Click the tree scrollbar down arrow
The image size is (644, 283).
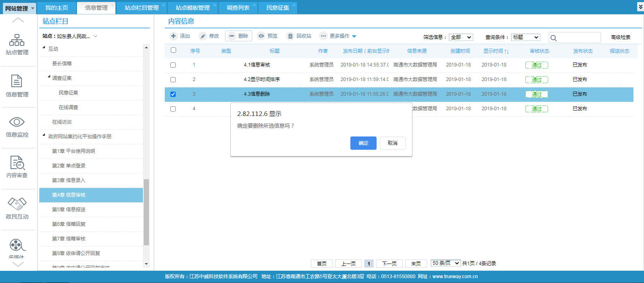(146, 264)
